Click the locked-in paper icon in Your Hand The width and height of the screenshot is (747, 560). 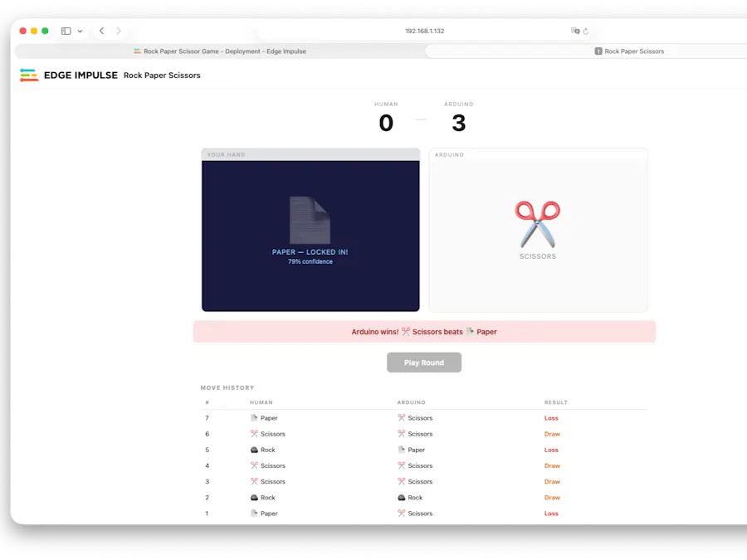pos(310,220)
